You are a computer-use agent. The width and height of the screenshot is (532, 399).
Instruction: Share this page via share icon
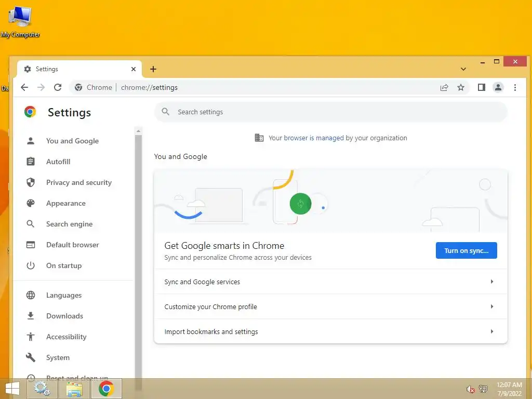click(x=444, y=87)
